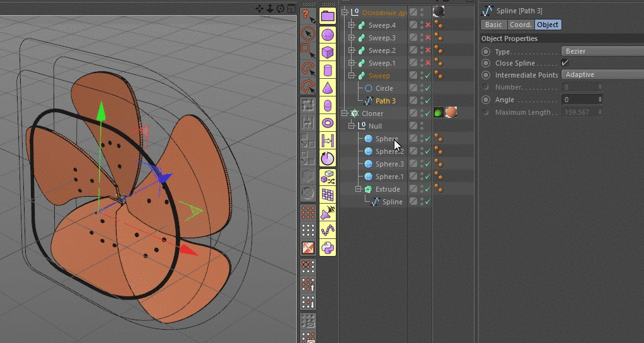Switch to the Basic tab
Image resolution: width=644 pixels, height=343 pixels.
(493, 25)
